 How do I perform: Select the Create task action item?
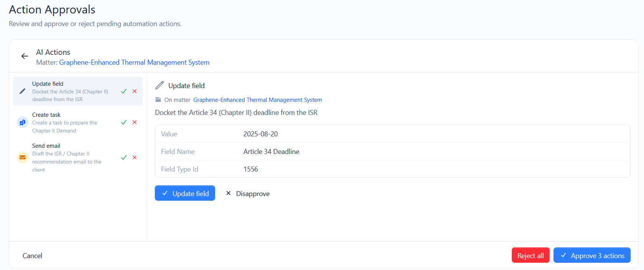pos(78,123)
